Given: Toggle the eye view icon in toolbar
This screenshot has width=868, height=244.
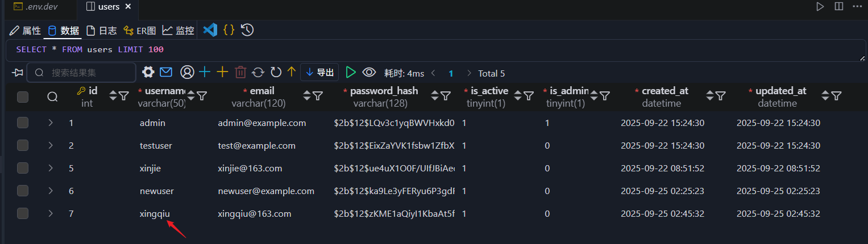Looking at the screenshot, I should tap(369, 73).
